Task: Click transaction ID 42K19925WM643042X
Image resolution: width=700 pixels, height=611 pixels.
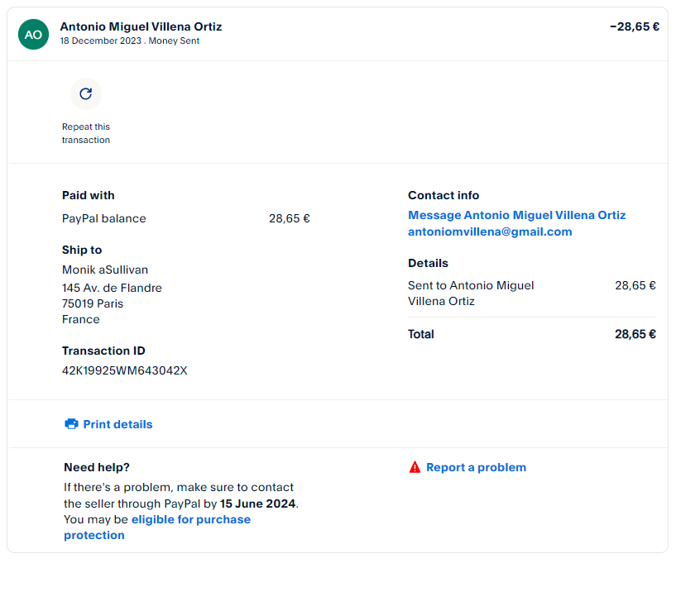Action: [125, 370]
